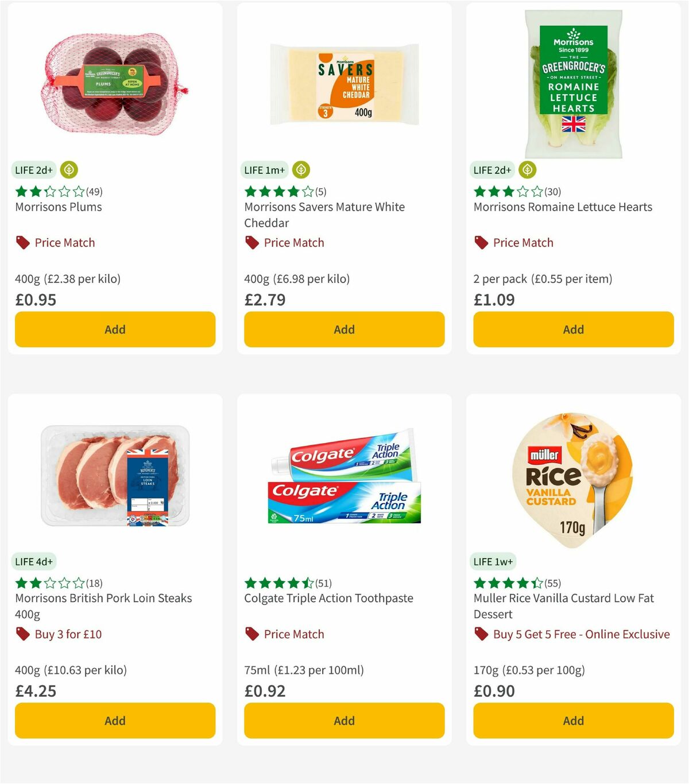Image resolution: width=689 pixels, height=784 pixels.
Task: Click the four-star rating on Savers Mature White Cheddar
Action: click(x=280, y=192)
